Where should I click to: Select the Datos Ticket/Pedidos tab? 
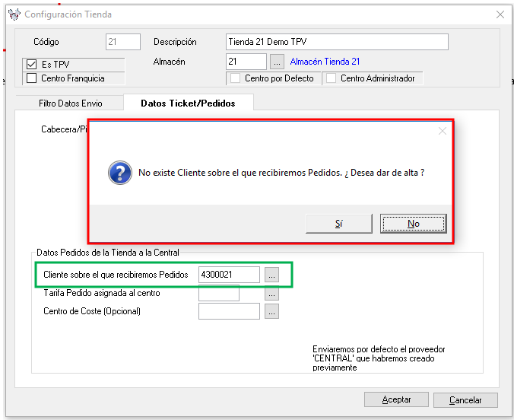click(188, 103)
